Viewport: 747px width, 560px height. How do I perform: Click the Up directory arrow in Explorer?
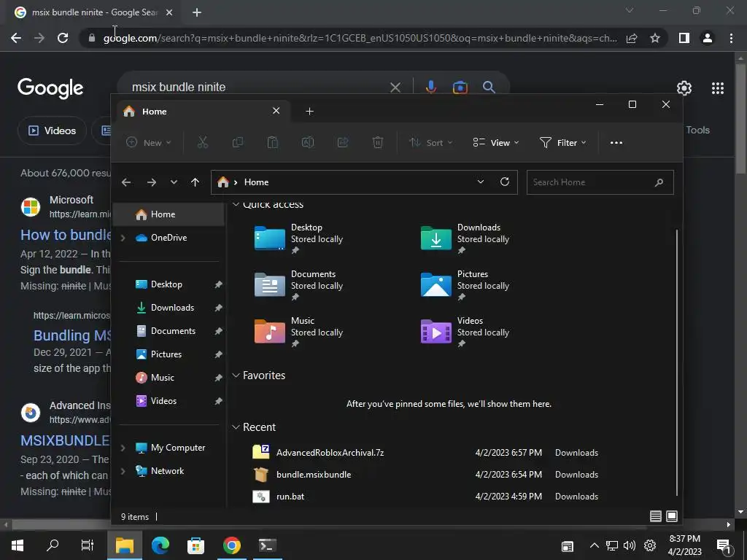tap(195, 182)
